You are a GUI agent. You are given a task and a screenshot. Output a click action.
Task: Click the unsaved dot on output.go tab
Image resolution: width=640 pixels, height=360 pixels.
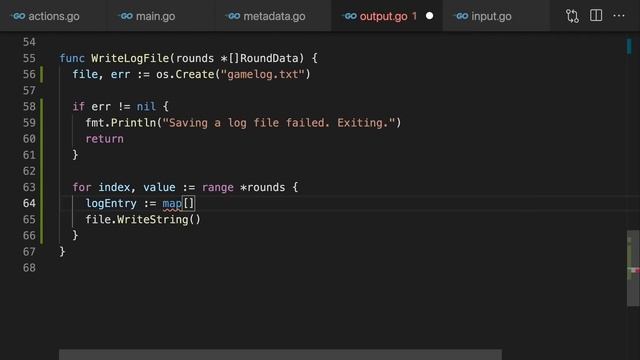(429, 16)
